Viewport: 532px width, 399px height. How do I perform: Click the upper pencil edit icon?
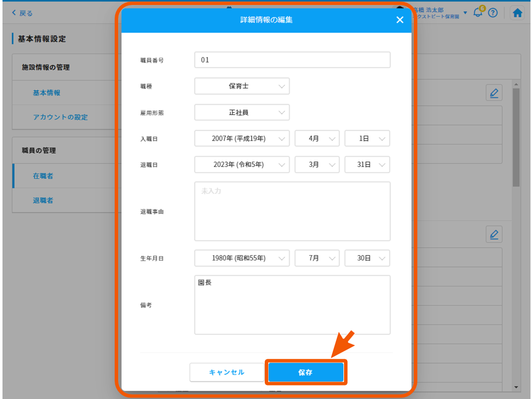494,93
